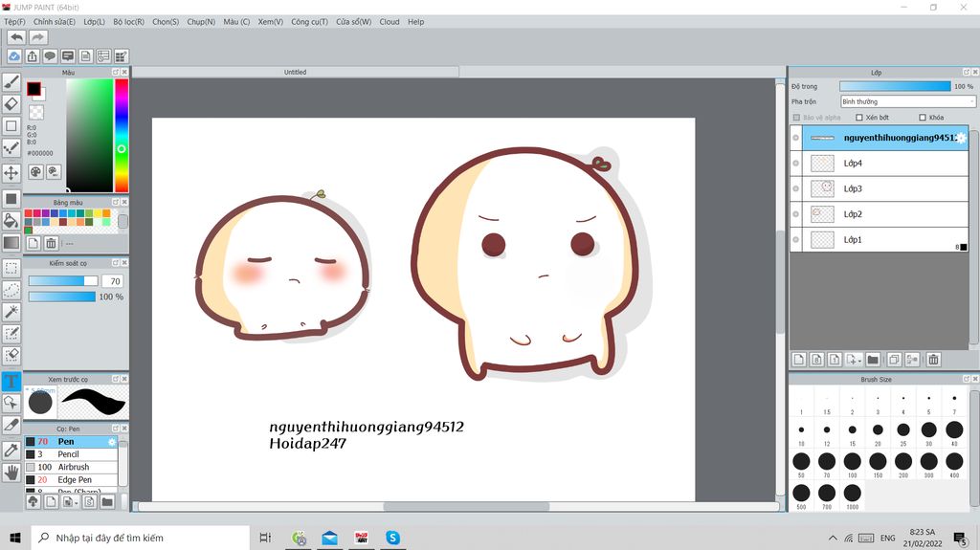Click Lớp2 layer thumbnail

point(822,214)
